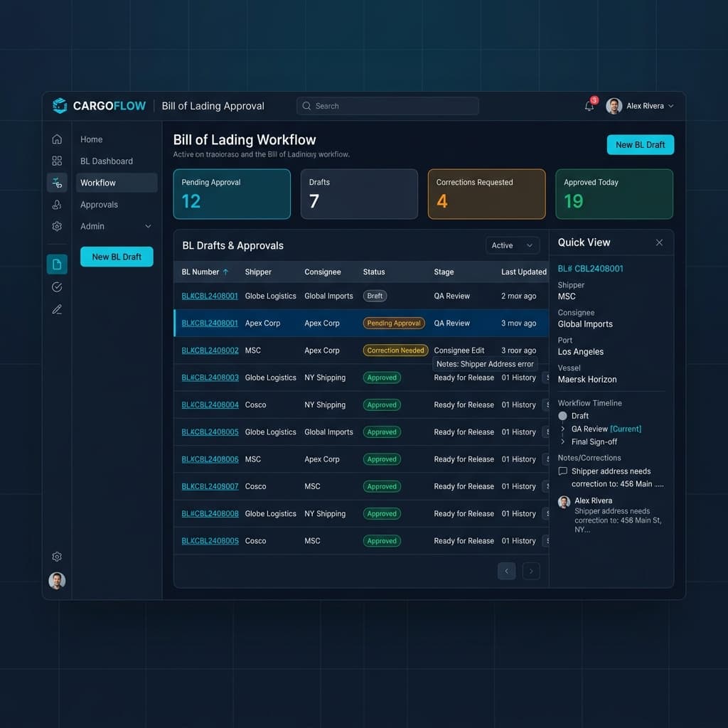Click BL# CBL2408001 in Quick View
This screenshot has height=728, width=728.
click(x=590, y=269)
